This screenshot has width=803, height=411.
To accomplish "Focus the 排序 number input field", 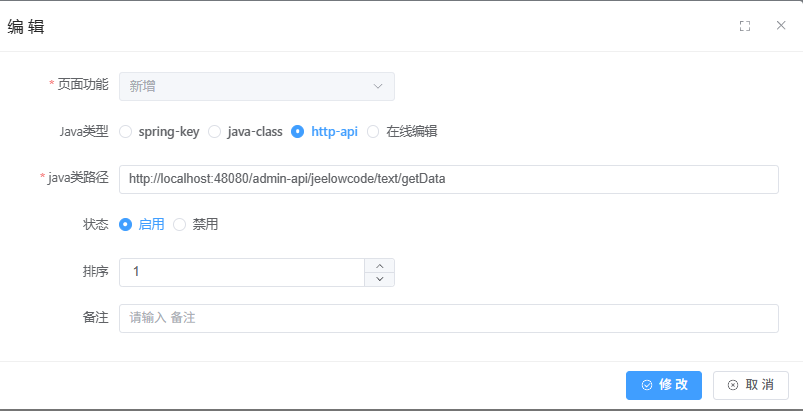I will [240, 272].
